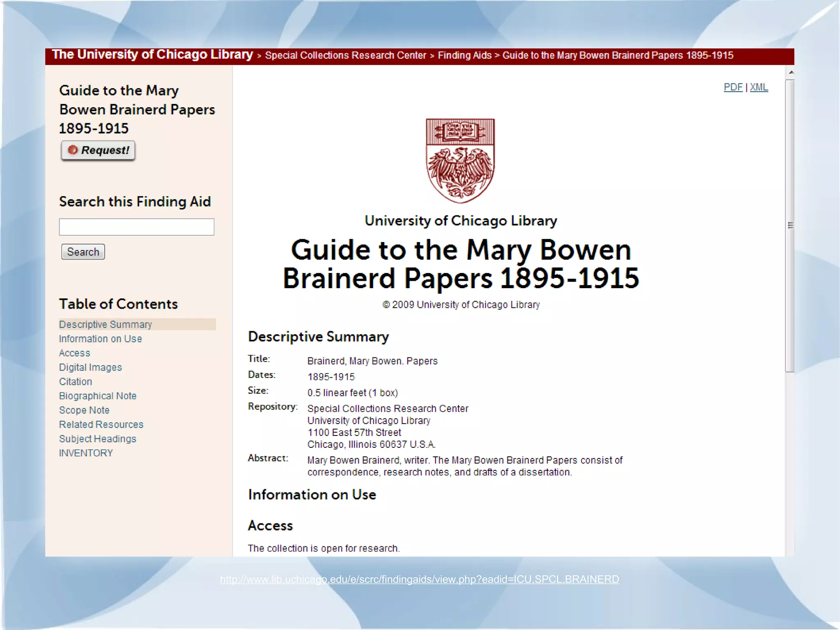Open the PDF version link
The height and width of the screenshot is (630, 840).
point(733,87)
